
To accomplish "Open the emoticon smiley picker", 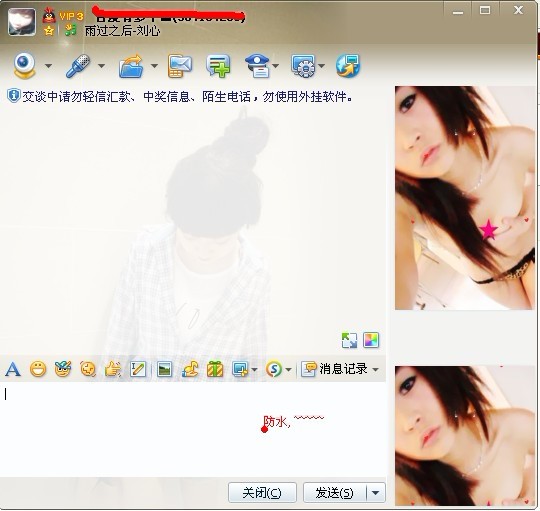I will 38,369.
